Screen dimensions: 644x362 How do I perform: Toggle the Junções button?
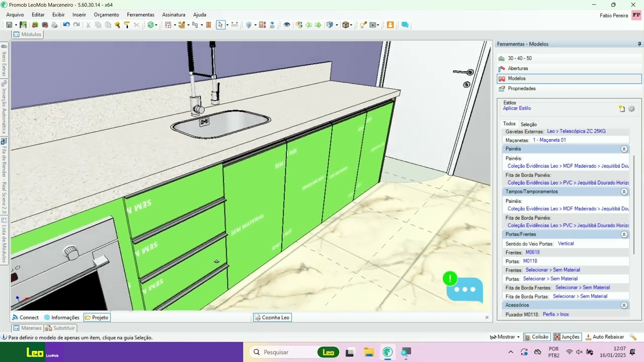pyautogui.click(x=567, y=337)
